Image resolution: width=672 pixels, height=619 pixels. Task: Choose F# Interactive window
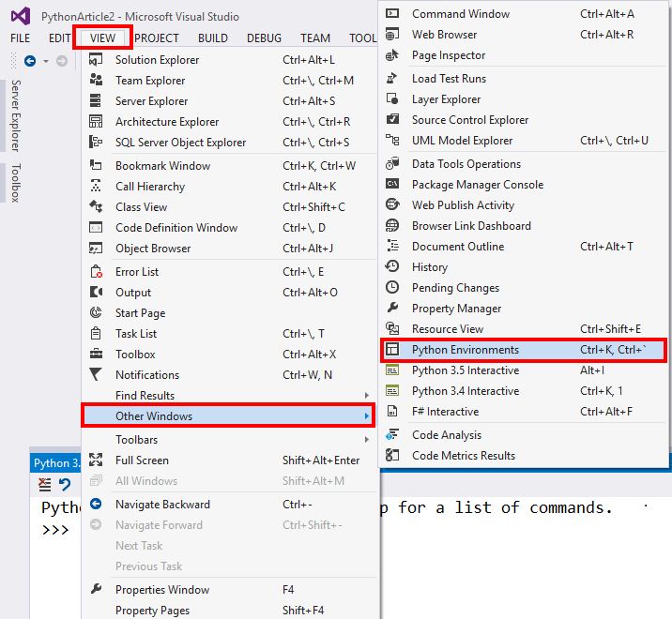pos(523,411)
